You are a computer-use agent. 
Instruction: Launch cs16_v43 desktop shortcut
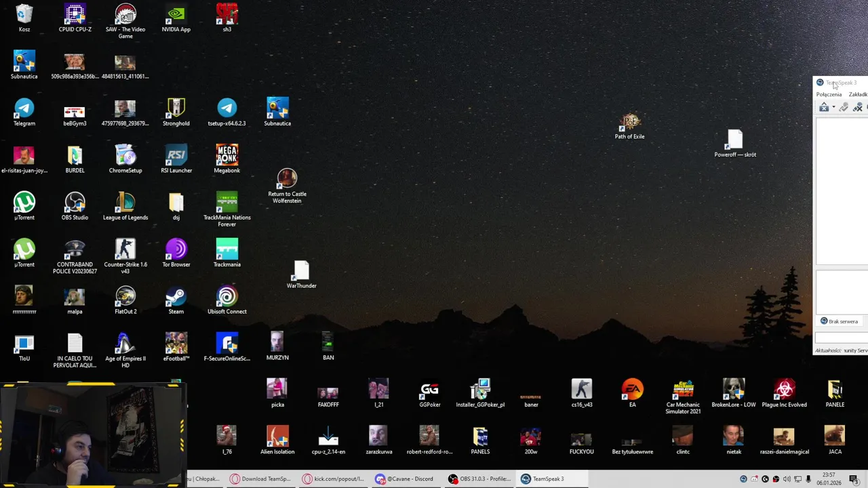click(x=582, y=393)
